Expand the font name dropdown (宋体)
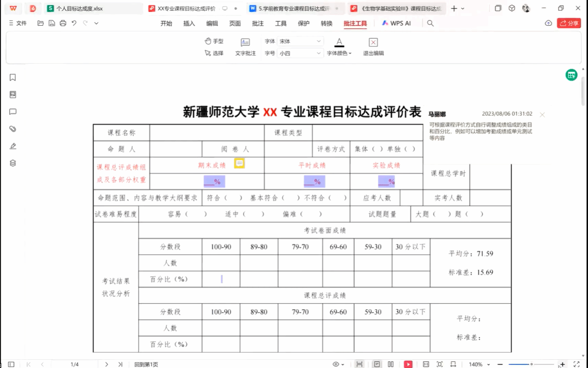588x368 pixels. [318, 41]
